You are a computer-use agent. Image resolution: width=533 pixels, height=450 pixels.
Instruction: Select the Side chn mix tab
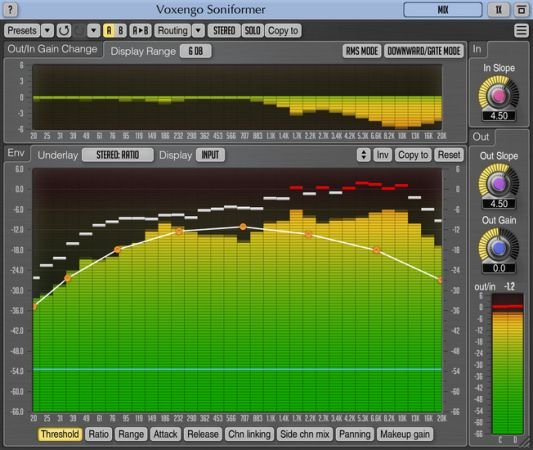pyautogui.click(x=305, y=434)
